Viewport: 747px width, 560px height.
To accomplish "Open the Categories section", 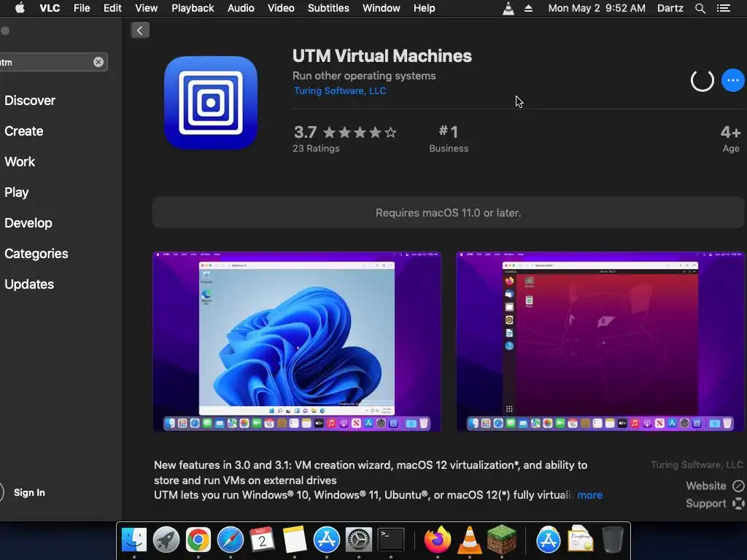I will click(x=36, y=253).
